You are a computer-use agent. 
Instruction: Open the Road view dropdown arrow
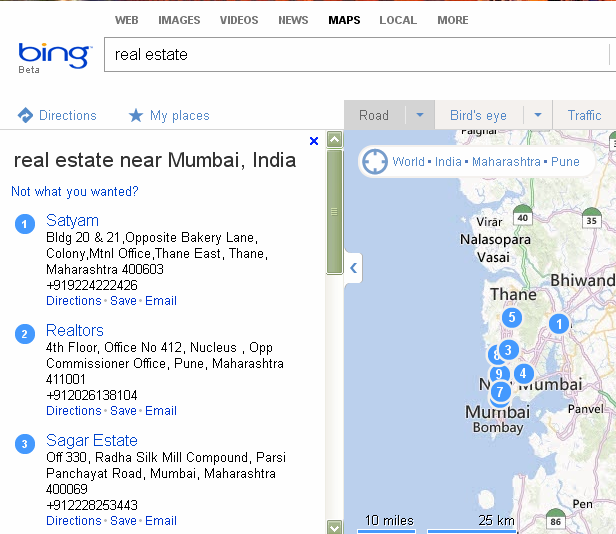(420, 115)
